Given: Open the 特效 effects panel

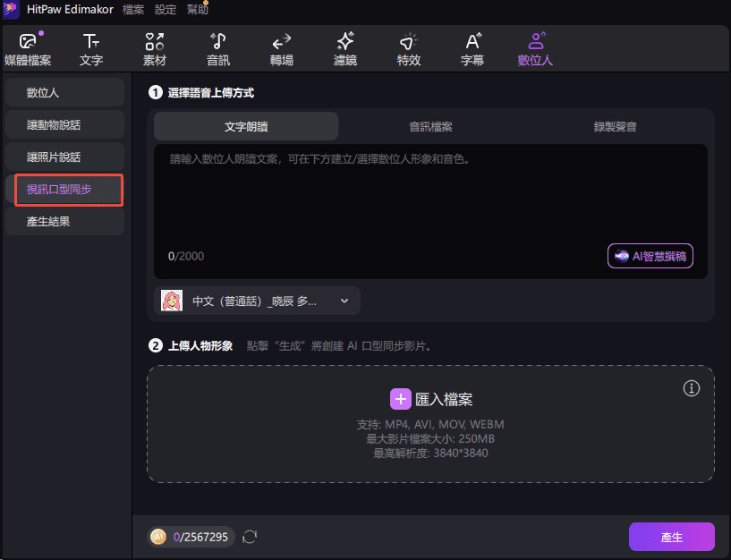Looking at the screenshot, I should (x=408, y=48).
